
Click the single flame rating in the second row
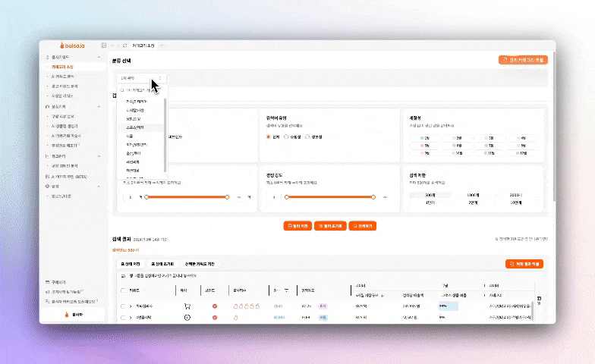pyautogui.click(x=235, y=317)
